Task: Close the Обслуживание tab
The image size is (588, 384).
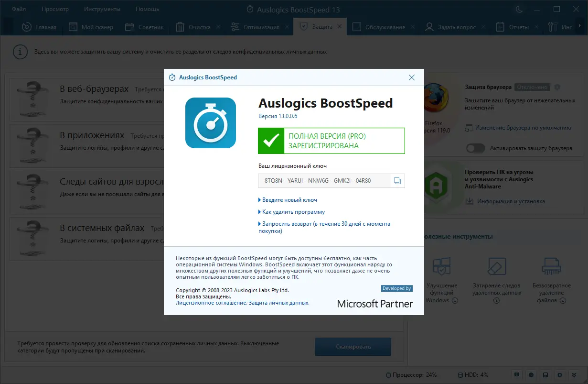Action: point(412,27)
